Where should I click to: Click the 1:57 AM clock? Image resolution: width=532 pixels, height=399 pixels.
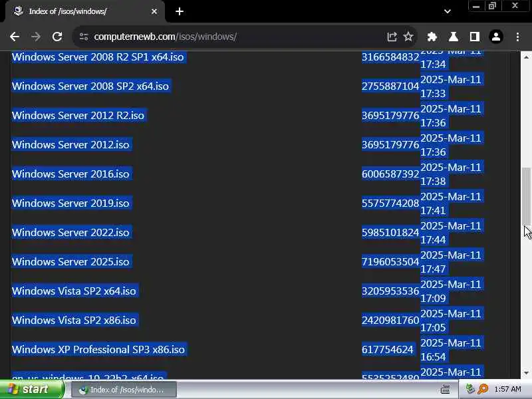507,389
